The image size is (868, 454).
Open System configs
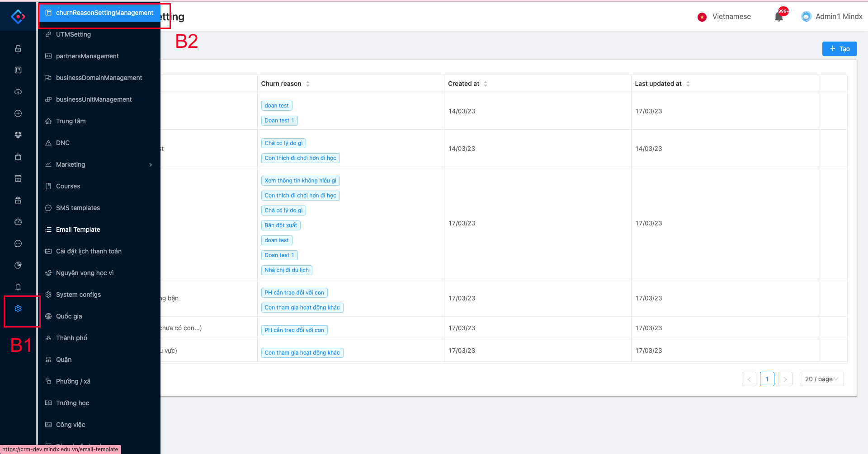click(99, 295)
